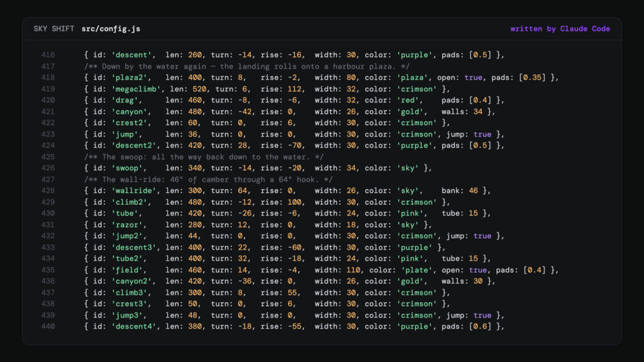Viewport: 644px width, 362px height.
Task: Click the id 'plaza2' string
Action: (129, 77)
